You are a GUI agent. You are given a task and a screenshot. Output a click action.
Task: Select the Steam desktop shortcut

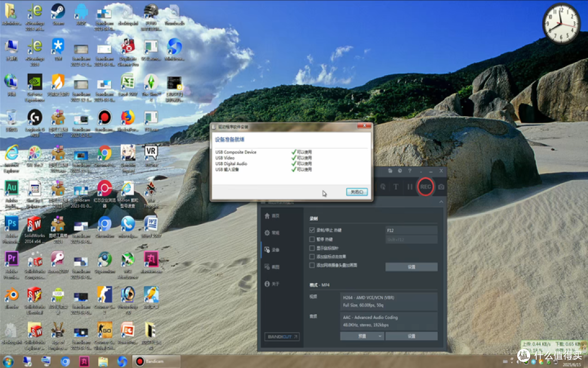point(58,14)
